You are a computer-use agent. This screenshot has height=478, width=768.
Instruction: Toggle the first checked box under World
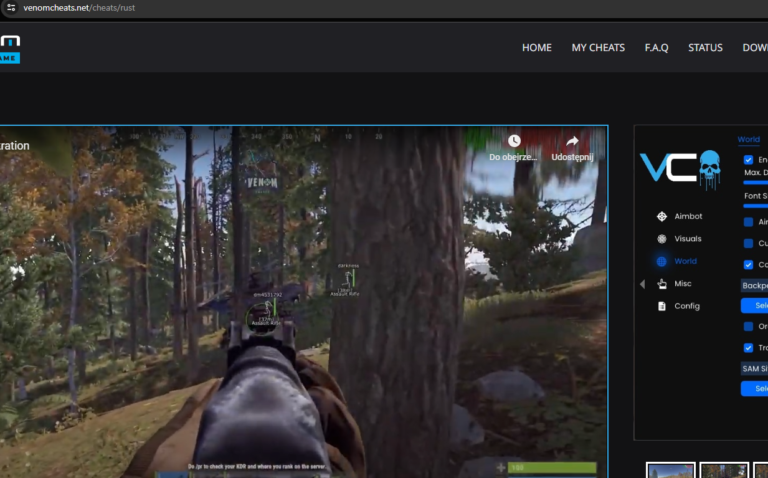[x=749, y=160]
